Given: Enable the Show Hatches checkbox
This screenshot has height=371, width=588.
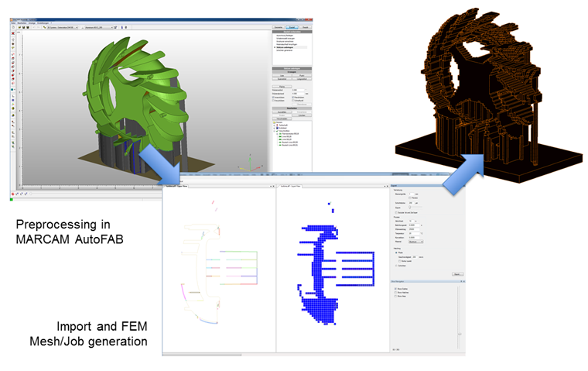Looking at the screenshot, I should (x=395, y=293).
